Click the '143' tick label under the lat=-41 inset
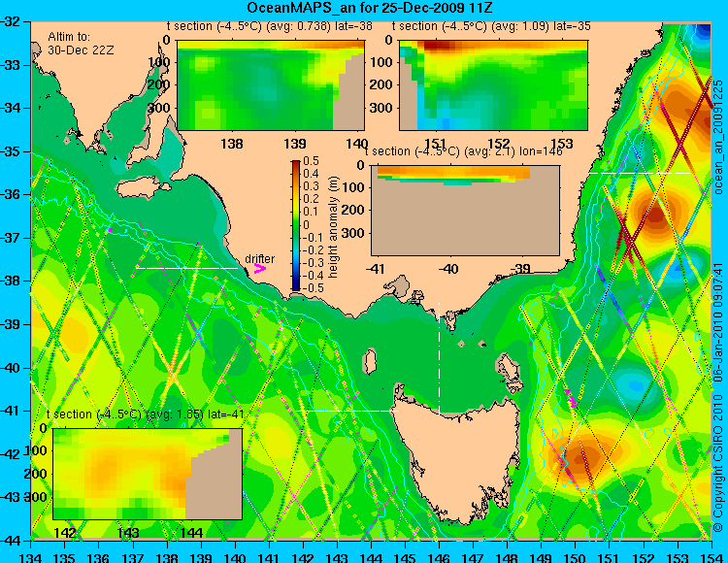The width and height of the screenshot is (728, 563). click(128, 532)
